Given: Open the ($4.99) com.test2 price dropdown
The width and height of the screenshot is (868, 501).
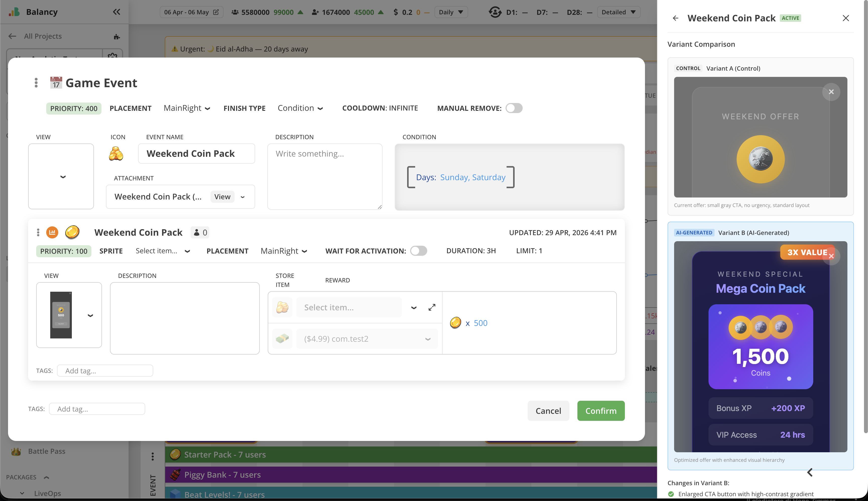Looking at the screenshot, I should (x=367, y=339).
